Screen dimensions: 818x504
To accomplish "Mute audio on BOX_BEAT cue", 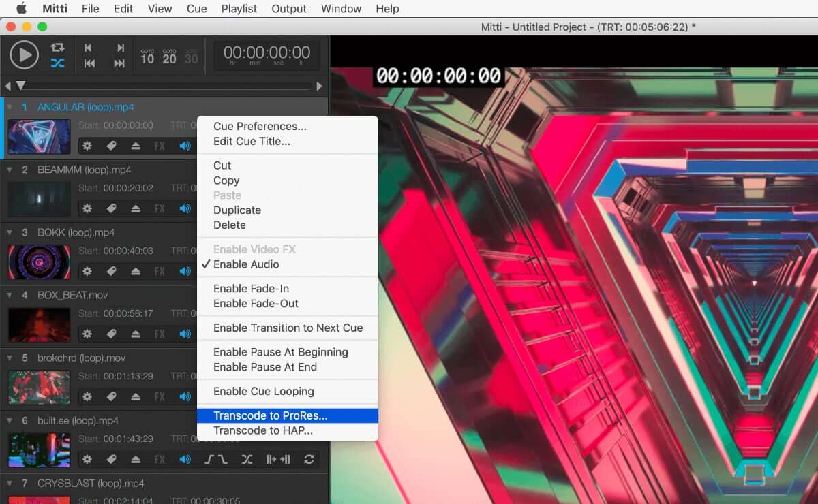I will [x=185, y=334].
